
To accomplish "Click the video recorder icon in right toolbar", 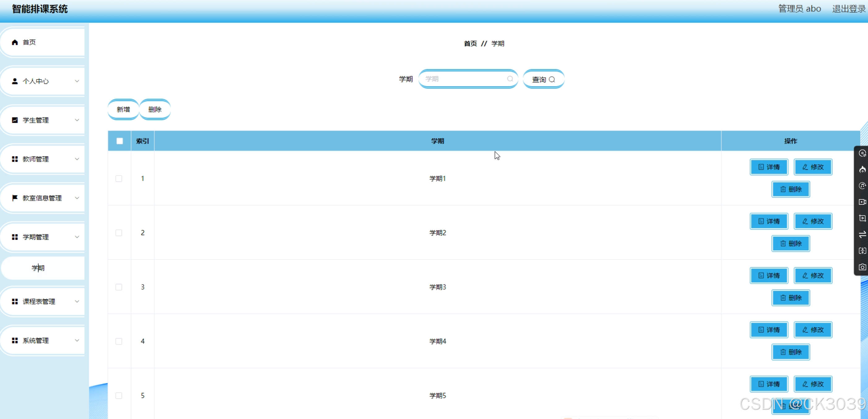I will 862,202.
